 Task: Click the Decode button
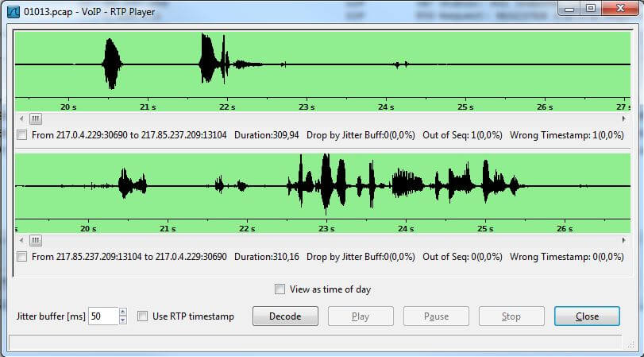click(285, 316)
